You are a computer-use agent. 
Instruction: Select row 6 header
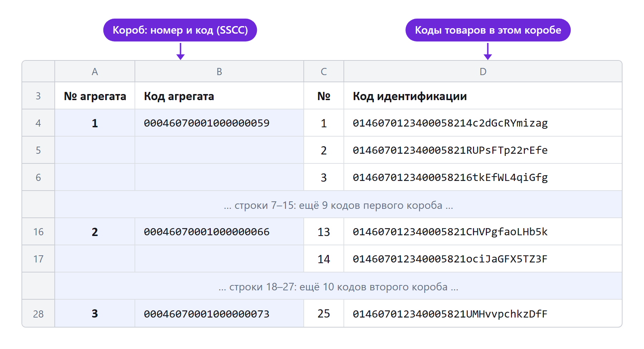[38, 177]
